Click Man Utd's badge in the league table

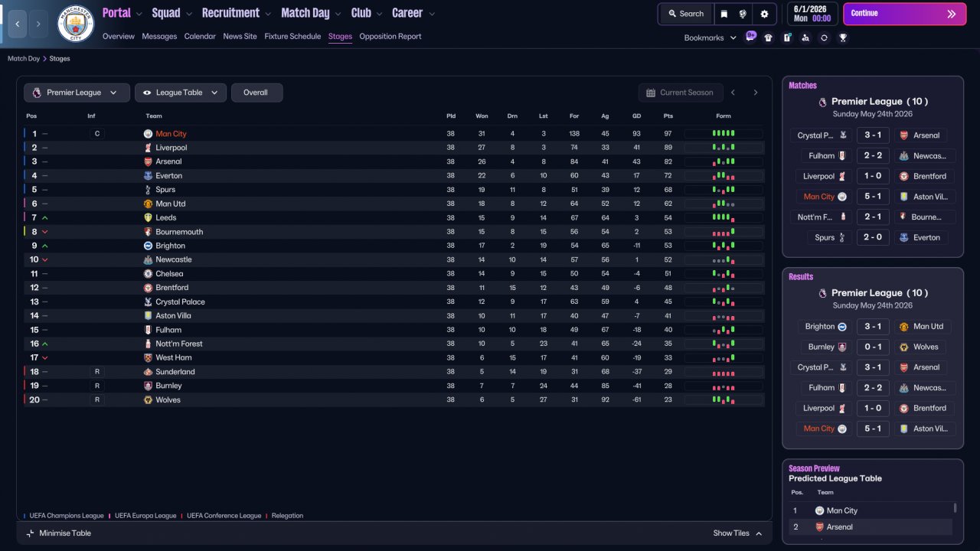(149, 204)
